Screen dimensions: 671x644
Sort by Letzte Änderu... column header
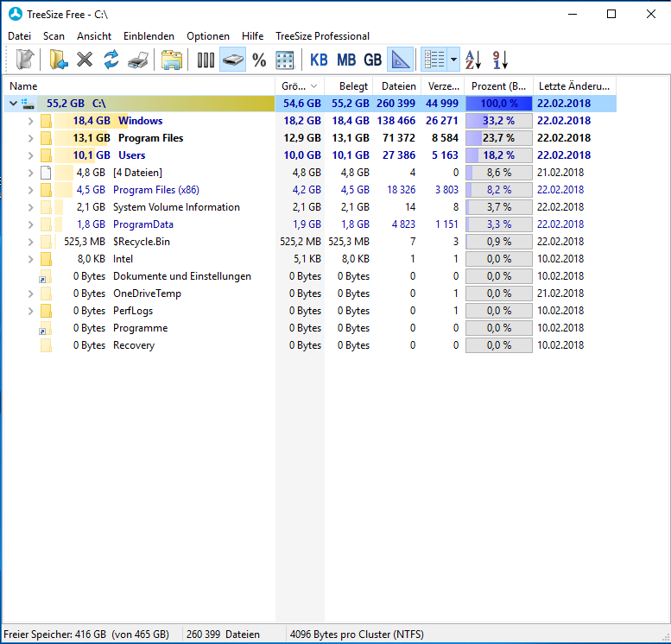(575, 86)
